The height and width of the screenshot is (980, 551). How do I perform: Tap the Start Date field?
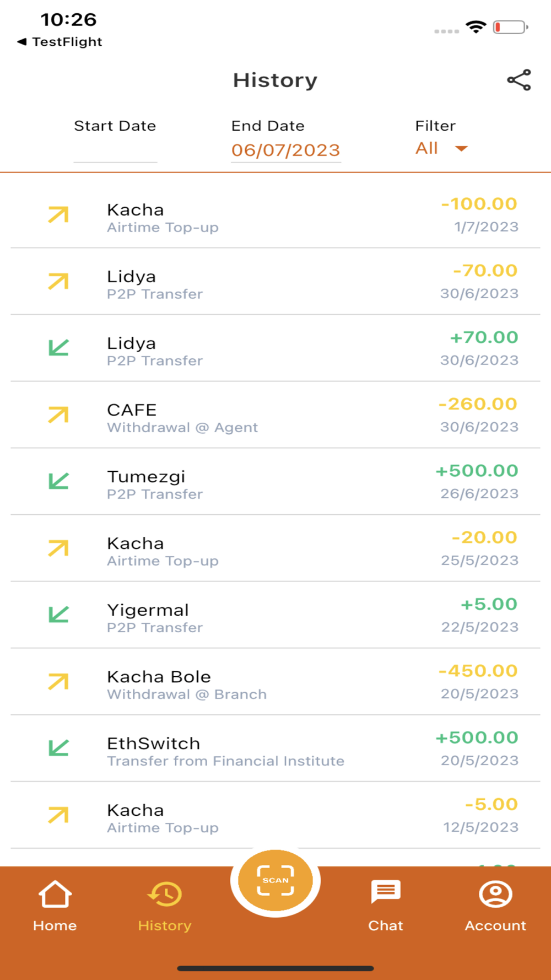115,150
